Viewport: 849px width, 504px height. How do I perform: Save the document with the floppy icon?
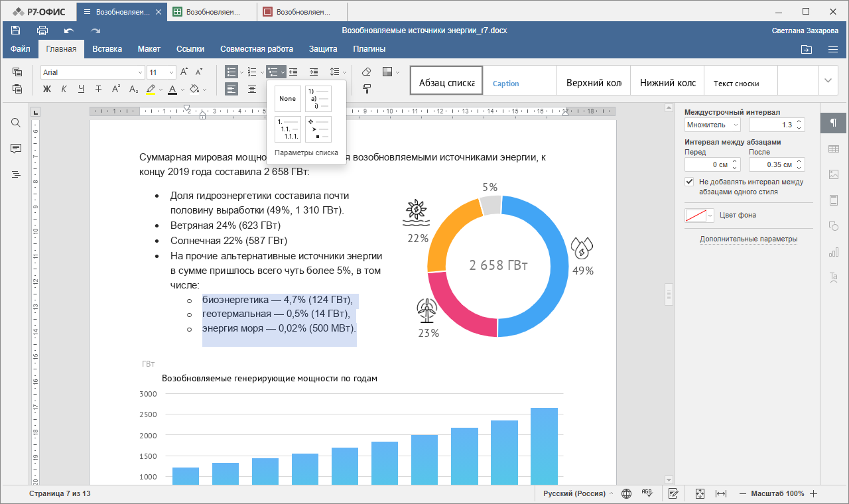pos(16,31)
